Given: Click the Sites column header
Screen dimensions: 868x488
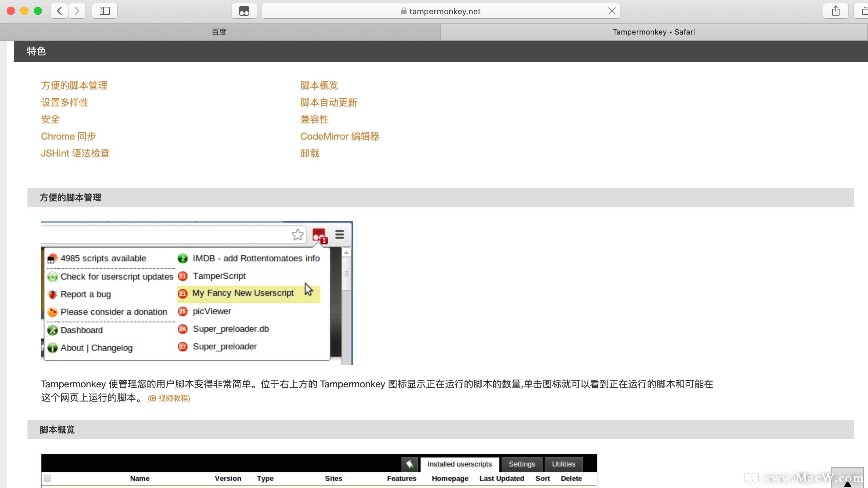Looking at the screenshot, I should coord(334,479).
